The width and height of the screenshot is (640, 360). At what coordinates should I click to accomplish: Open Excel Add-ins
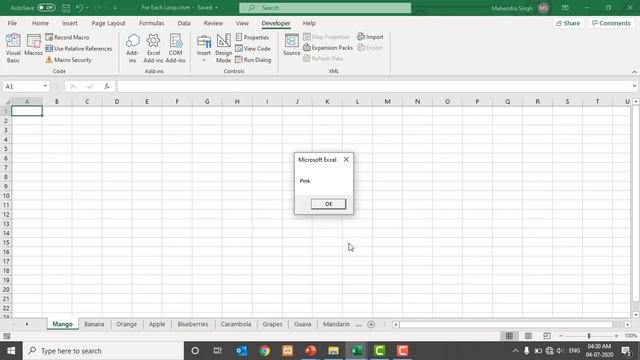pyautogui.click(x=153, y=48)
